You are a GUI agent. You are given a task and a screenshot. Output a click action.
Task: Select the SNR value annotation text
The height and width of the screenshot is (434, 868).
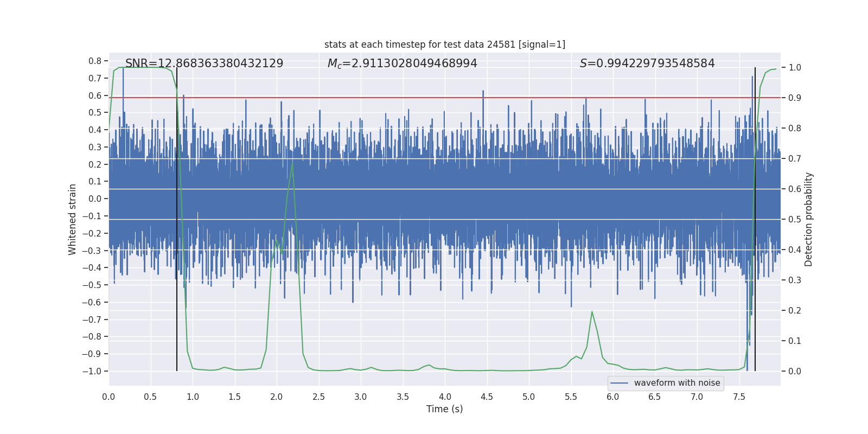204,63
